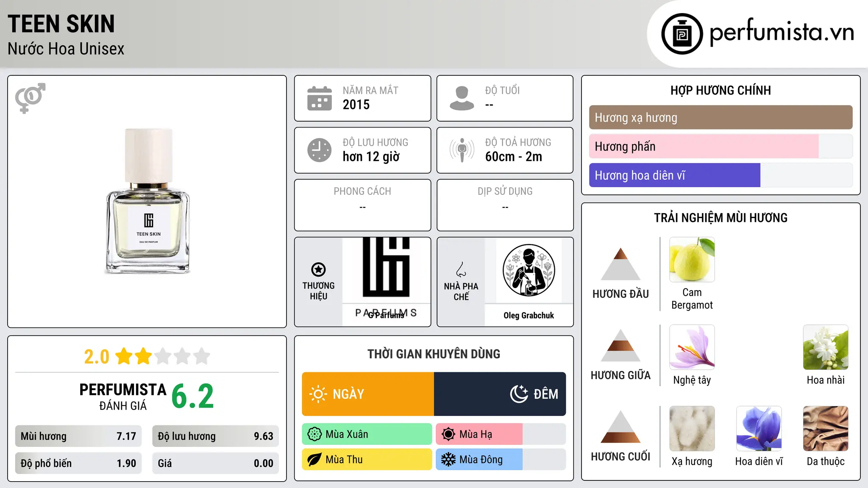The image size is (868, 488).
Task: Click the star badge icon above Thương hiệu
Action: click(318, 269)
